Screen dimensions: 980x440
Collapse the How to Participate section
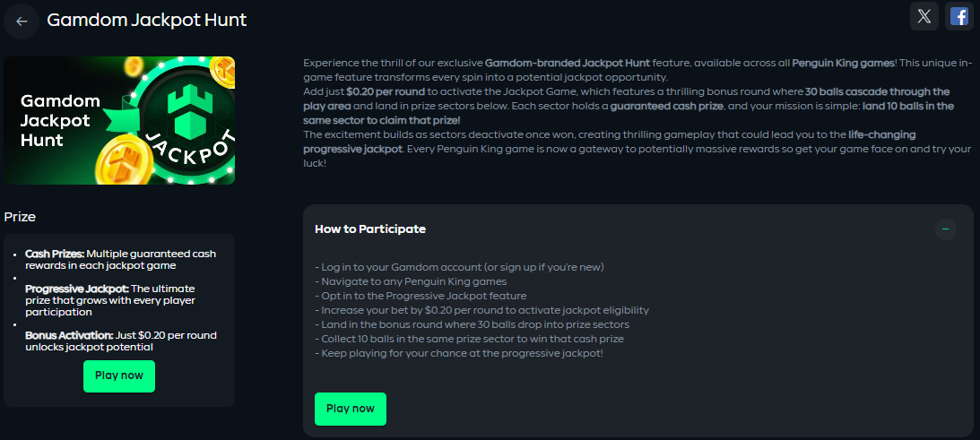coord(945,229)
